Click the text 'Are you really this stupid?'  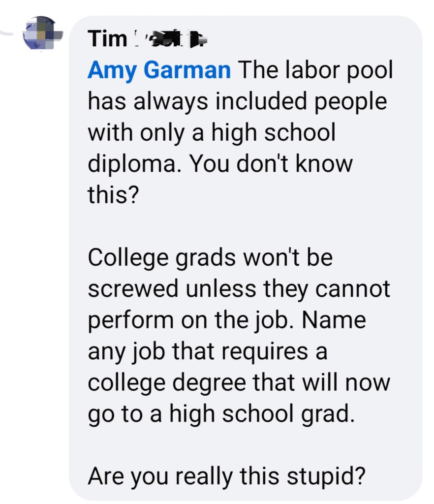(x=226, y=476)
